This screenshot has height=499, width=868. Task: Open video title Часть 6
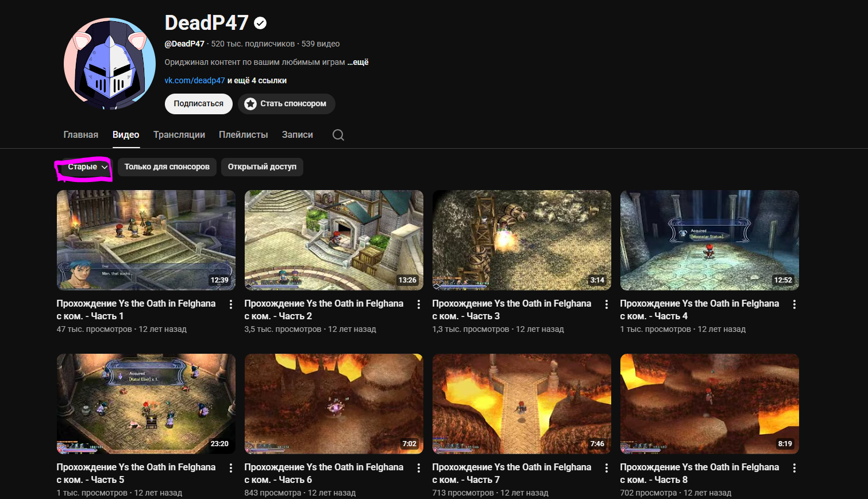click(324, 474)
